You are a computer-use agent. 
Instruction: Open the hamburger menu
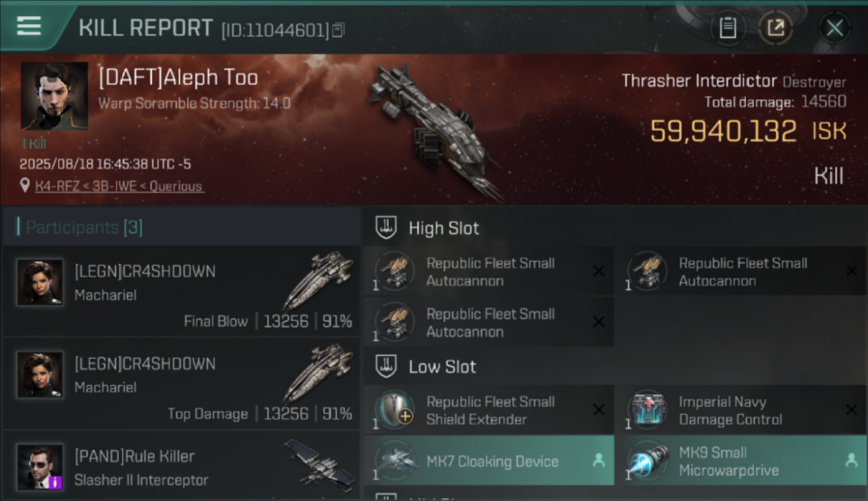pos(29,25)
